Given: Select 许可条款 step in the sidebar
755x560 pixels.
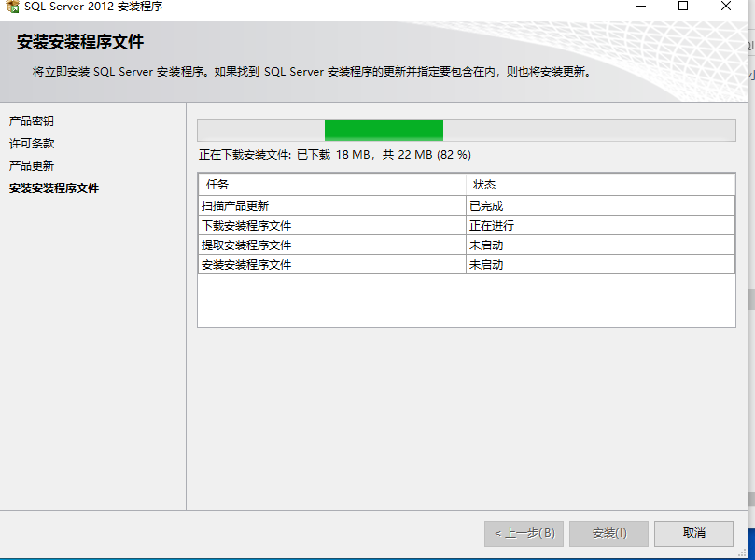Looking at the screenshot, I should 32,144.
